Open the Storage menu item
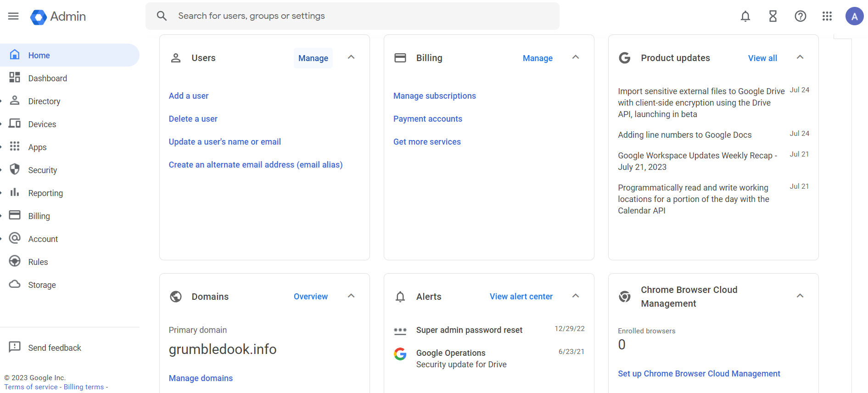This screenshot has height=393, width=868. coord(70,285)
